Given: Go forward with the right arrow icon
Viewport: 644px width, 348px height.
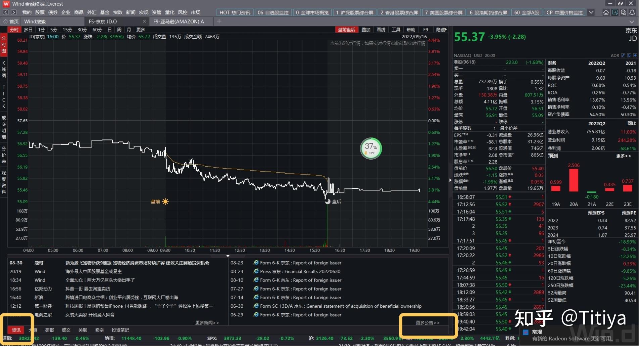Looking at the screenshot, I should (14, 12).
